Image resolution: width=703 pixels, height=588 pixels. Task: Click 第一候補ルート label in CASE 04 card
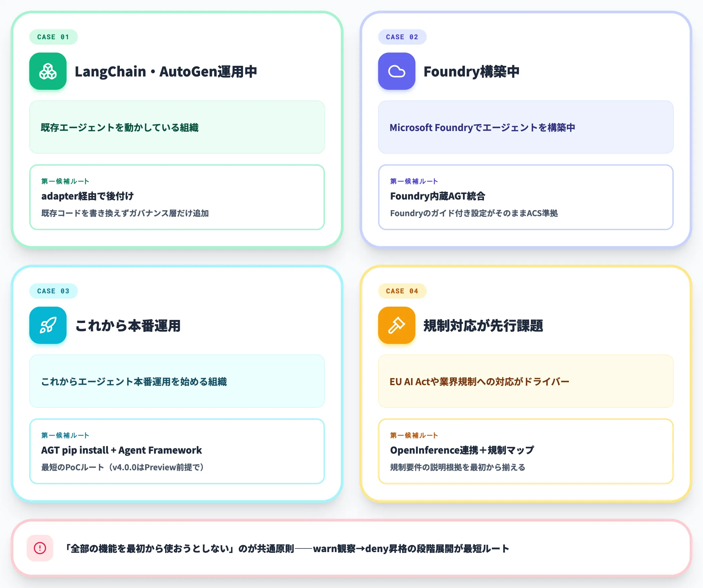point(414,435)
